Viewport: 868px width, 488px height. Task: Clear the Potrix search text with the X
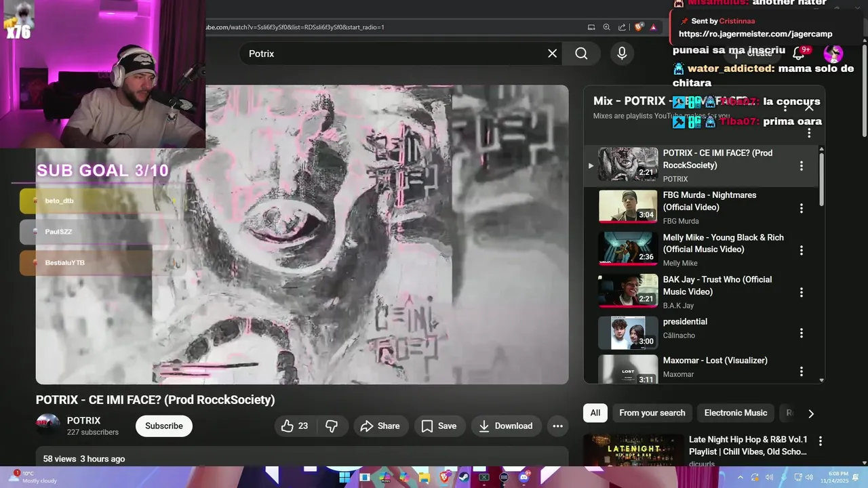552,54
